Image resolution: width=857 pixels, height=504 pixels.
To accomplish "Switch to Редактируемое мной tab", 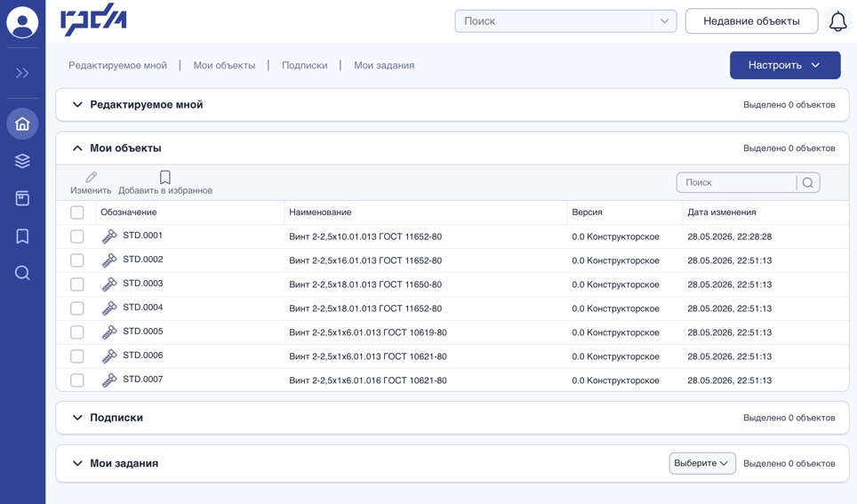I will click(117, 65).
